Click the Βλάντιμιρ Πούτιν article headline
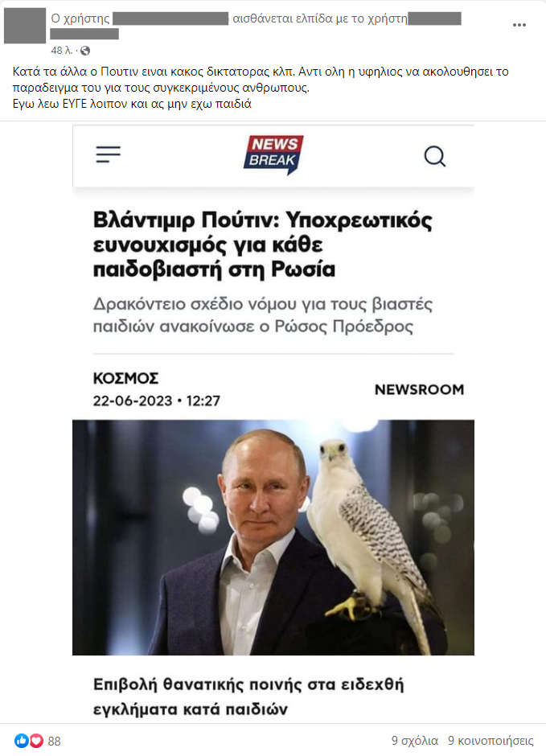Image resolution: width=546 pixels, height=756 pixels. click(263, 244)
